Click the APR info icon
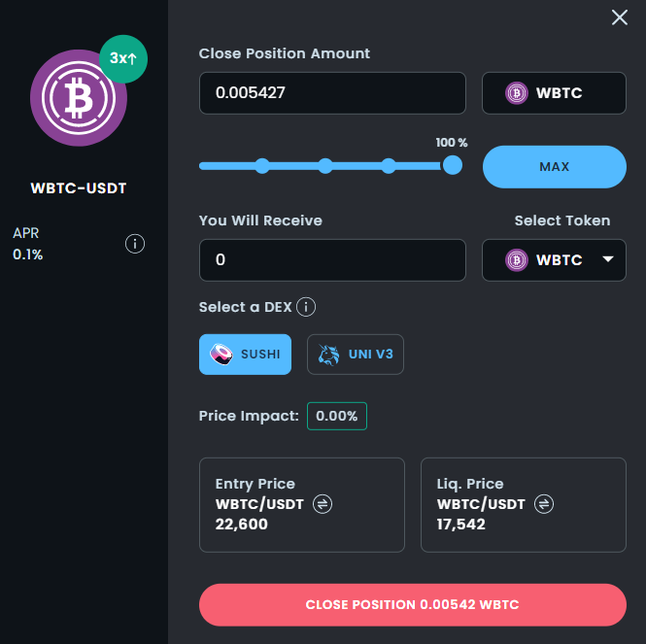Image resolution: width=646 pixels, height=644 pixels. click(x=135, y=244)
